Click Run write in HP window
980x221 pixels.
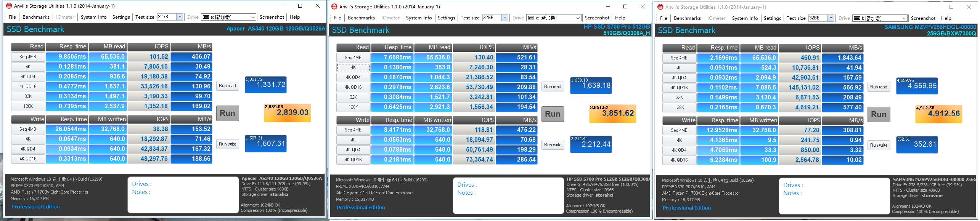click(x=553, y=145)
